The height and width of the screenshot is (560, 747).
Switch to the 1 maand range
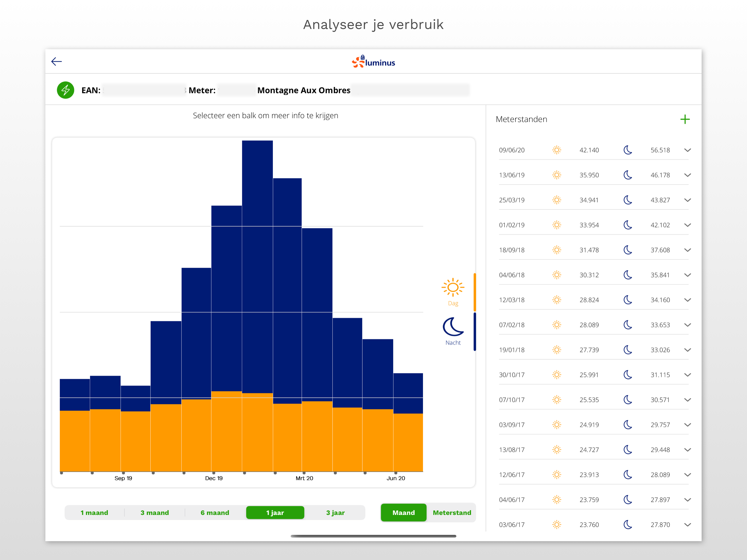coord(94,512)
